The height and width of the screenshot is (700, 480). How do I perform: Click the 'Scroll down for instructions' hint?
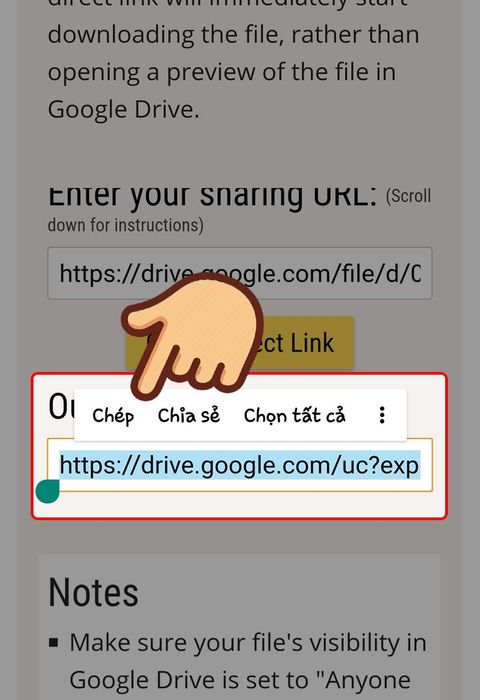[239, 210]
